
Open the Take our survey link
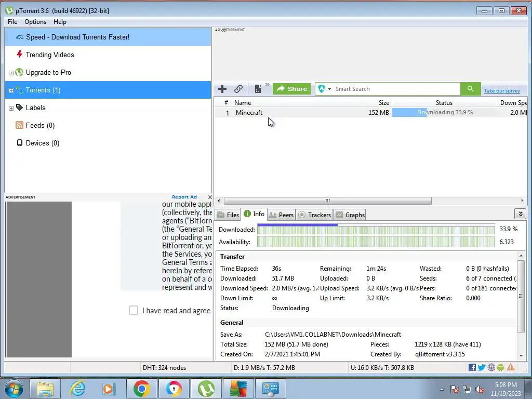click(502, 90)
